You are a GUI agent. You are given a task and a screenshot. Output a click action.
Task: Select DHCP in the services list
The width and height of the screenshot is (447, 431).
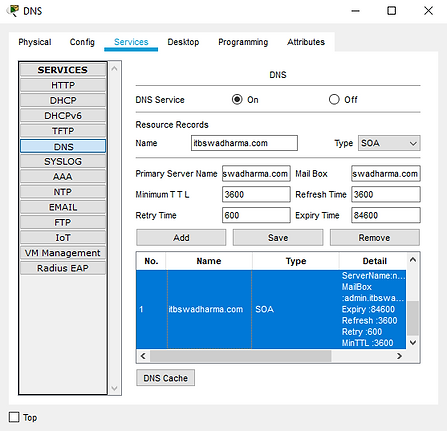63,100
